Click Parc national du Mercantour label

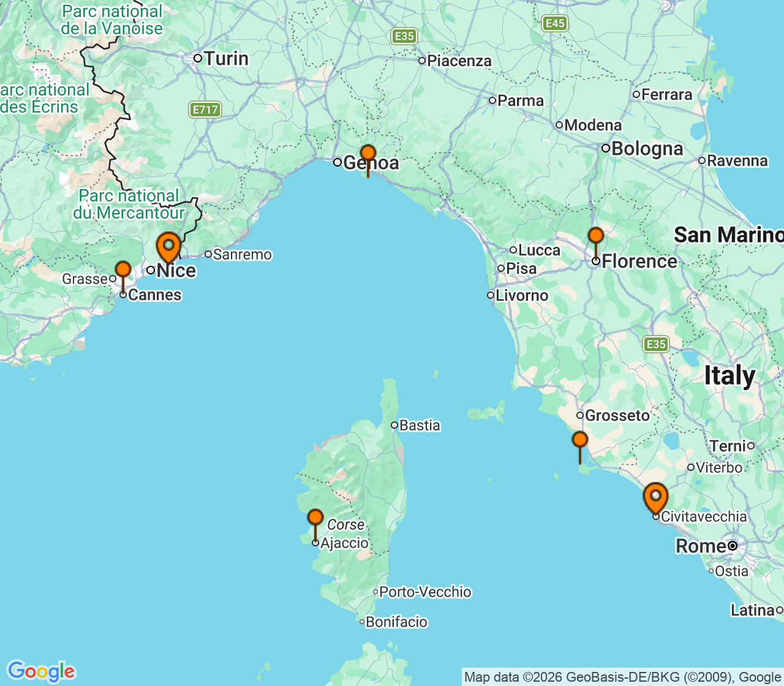click(129, 205)
